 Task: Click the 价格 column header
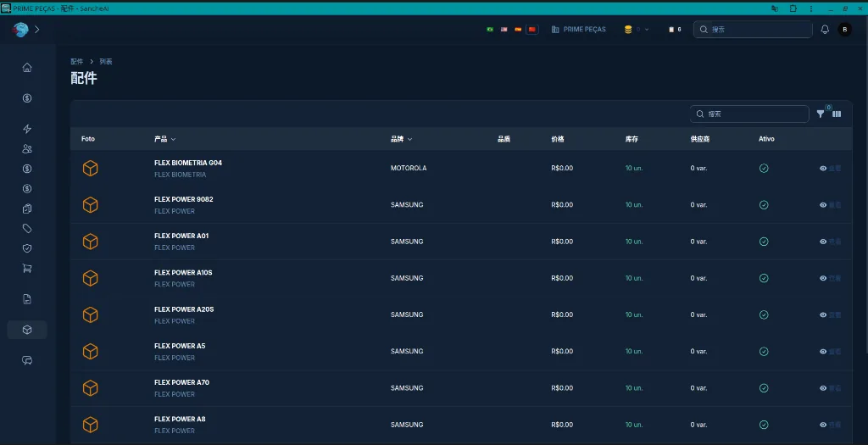(x=558, y=139)
